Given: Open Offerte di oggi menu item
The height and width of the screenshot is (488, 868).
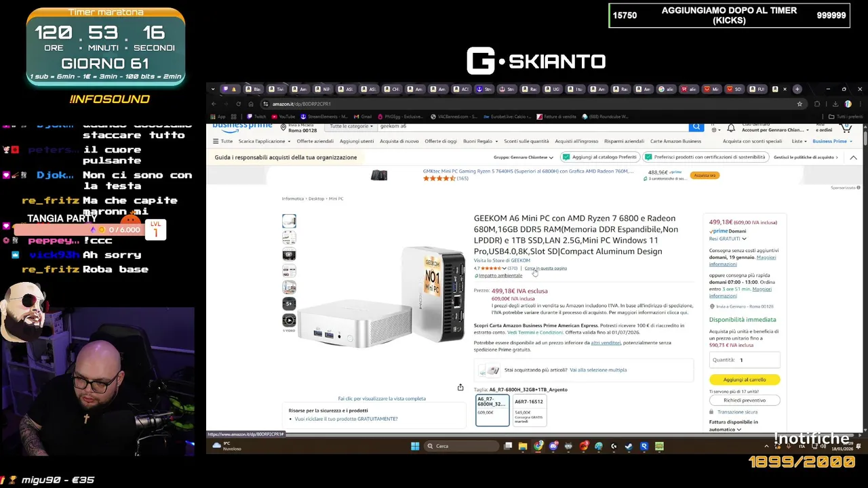Looking at the screenshot, I should (441, 141).
